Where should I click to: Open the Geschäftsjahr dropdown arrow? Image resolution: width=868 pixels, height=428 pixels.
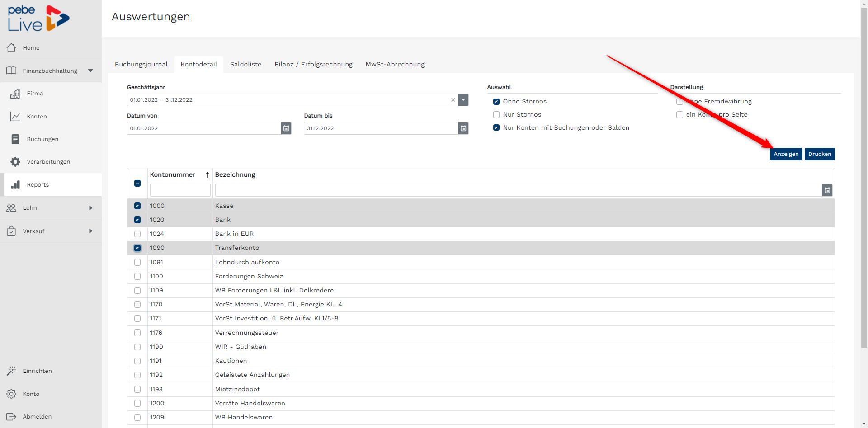(x=463, y=100)
